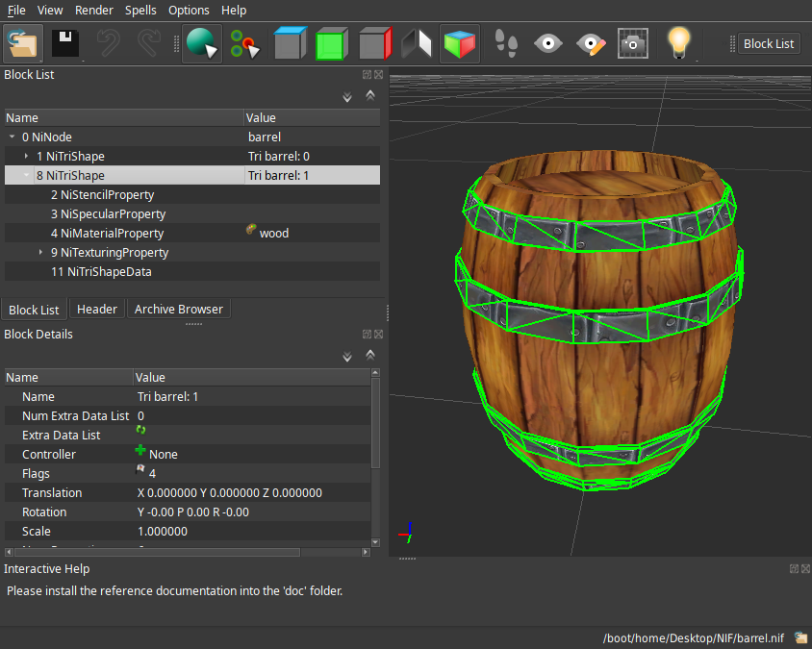Close the Block List panel

[378, 75]
